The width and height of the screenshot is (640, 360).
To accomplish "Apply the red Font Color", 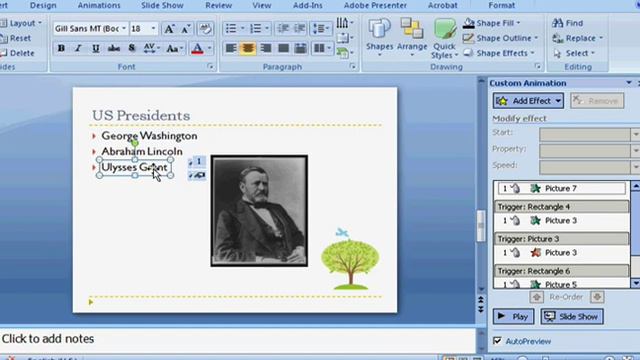I will [198, 49].
